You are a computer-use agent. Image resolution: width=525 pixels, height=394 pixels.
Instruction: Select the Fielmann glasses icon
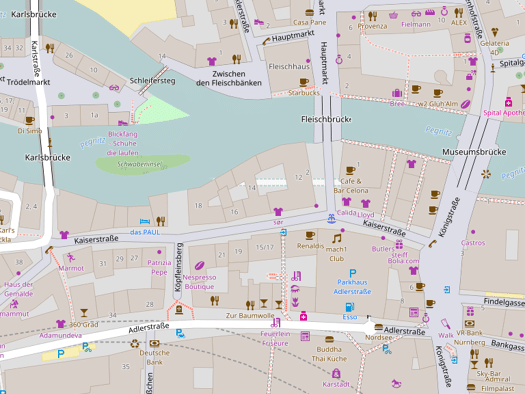pyautogui.click(x=416, y=14)
